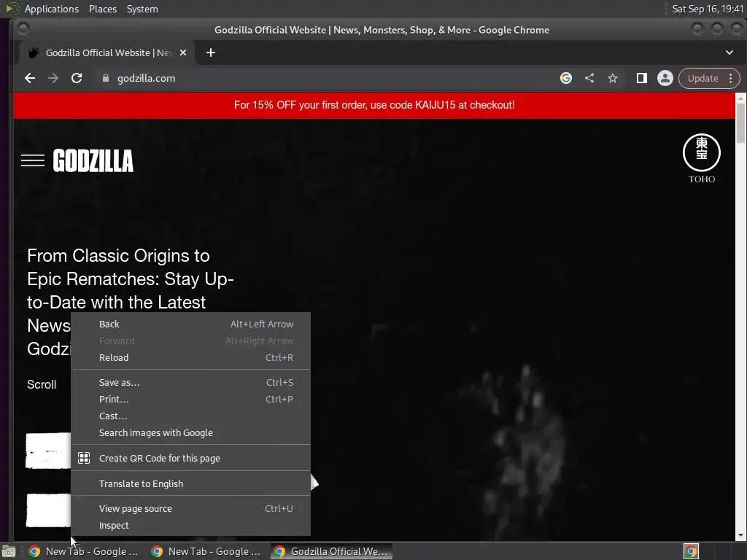The height and width of the screenshot is (560, 747).
Task: Click the KAIJU15 promo banner
Action: pyautogui.click(x=374, y=105)
